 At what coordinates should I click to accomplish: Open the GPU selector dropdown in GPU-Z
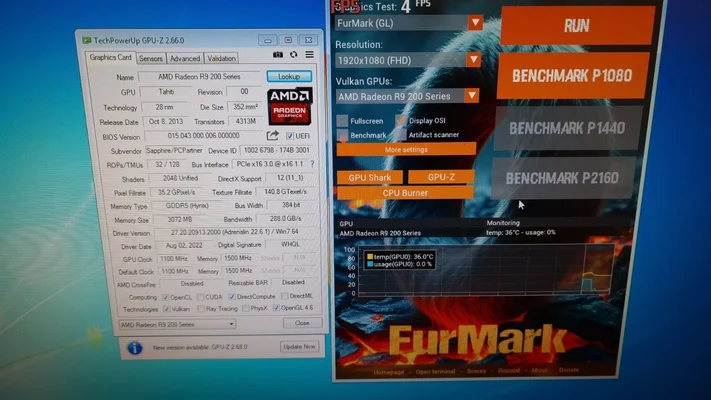pos(200,324)
